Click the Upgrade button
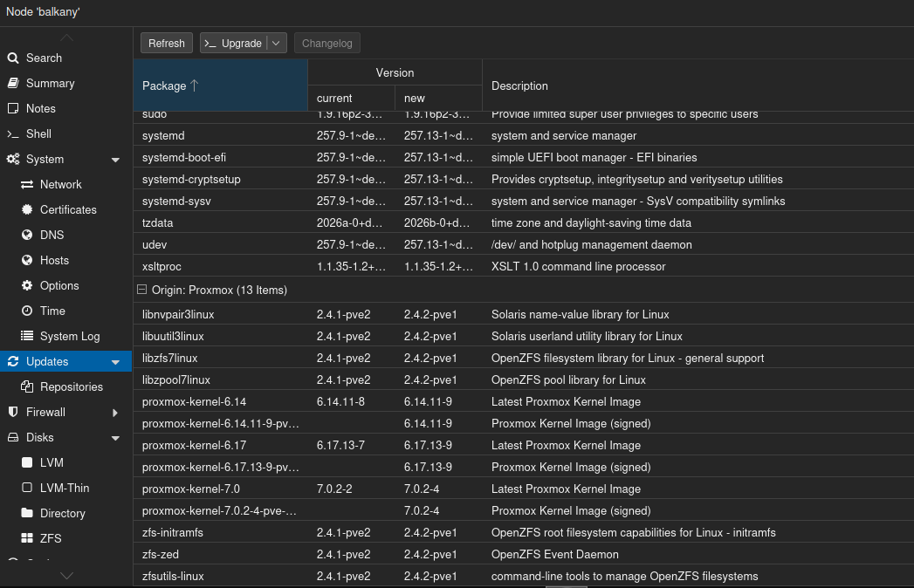The height and width of the screenshot is (588, 914). tap(234, 43)
